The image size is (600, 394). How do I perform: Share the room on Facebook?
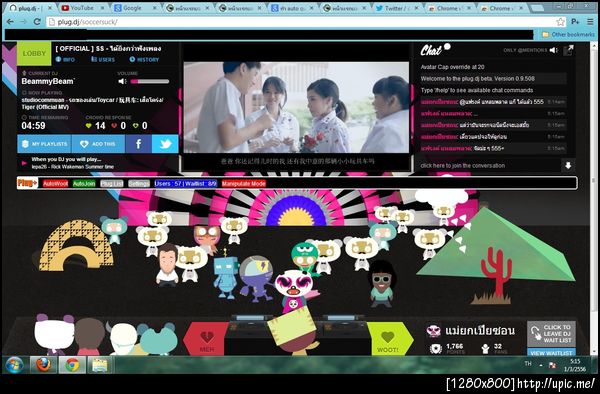click(x=138, y=144)
